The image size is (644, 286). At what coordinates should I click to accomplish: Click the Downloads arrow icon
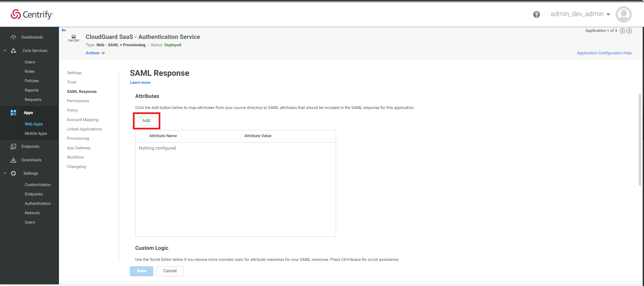[x=13, y=160]
